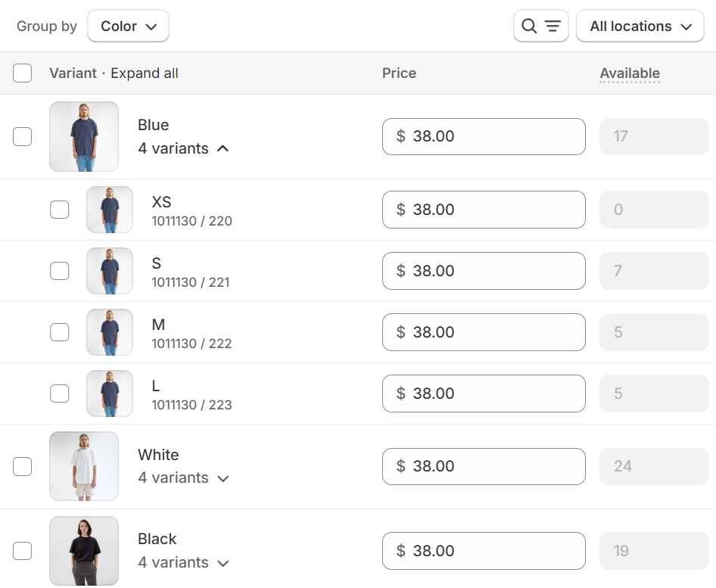
Task: Click the Available column header
Action: 630,73
